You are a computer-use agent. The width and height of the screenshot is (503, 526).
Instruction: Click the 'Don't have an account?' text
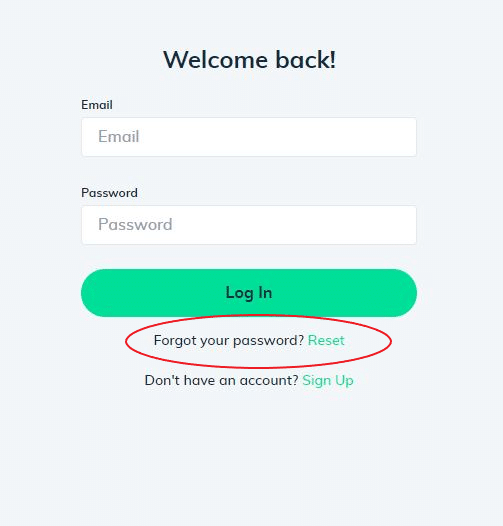pyautogui.click(x=221, y=380)
